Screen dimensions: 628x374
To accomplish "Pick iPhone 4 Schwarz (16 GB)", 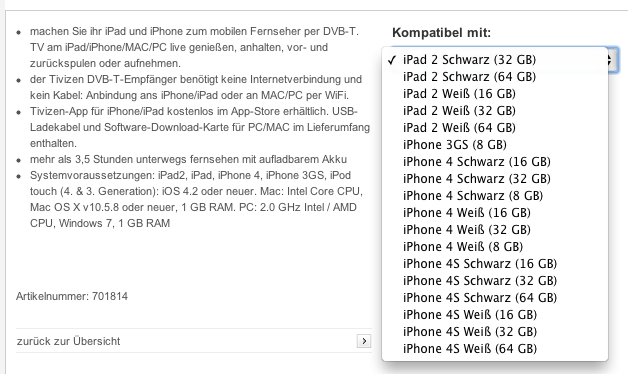I will pyautogui.click(x=495, y=162).
